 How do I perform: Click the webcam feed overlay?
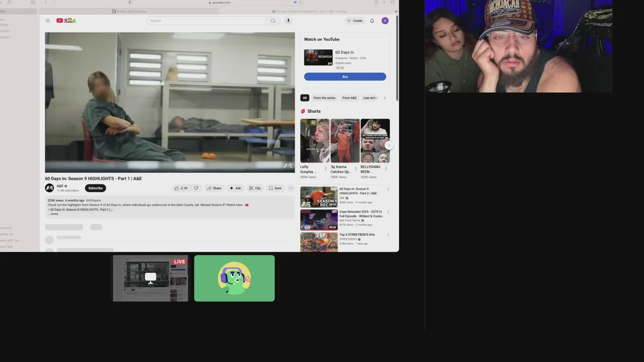[519, 46]
